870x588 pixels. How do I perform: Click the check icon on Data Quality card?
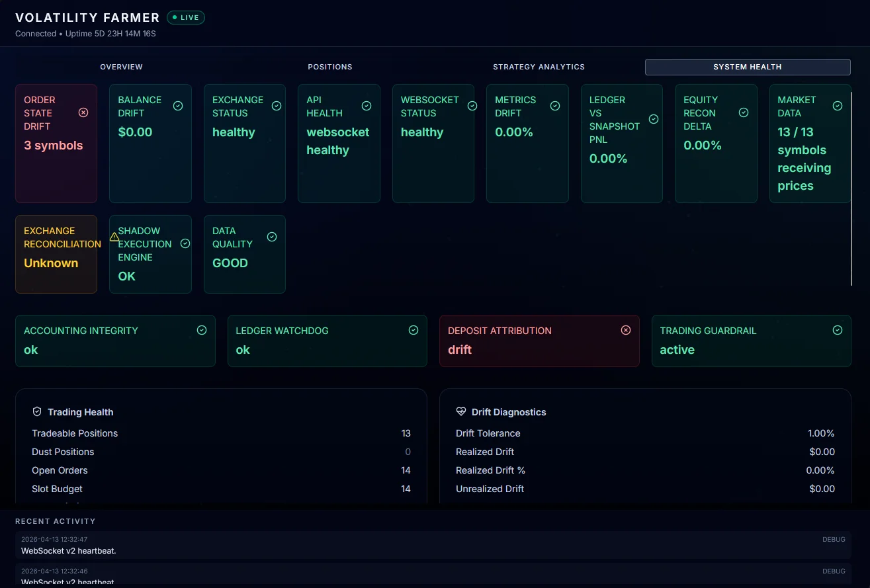pos(272,237)
